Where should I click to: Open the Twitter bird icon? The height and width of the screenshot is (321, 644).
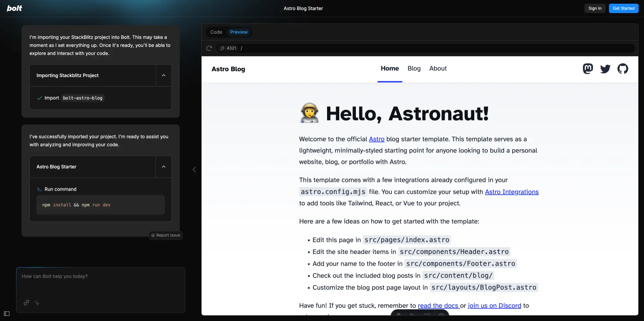pyautogui.click(x=605, y=69)
